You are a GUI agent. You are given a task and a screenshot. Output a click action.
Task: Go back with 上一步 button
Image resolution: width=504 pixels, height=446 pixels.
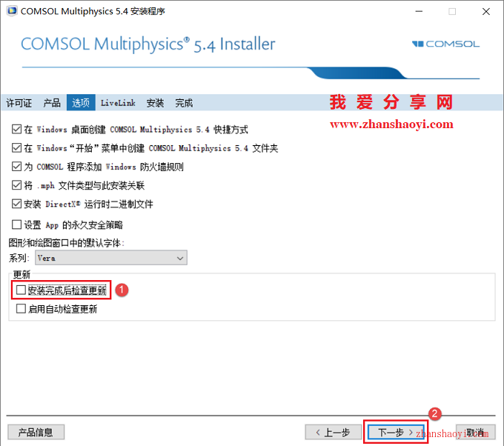tap(334, 432)
